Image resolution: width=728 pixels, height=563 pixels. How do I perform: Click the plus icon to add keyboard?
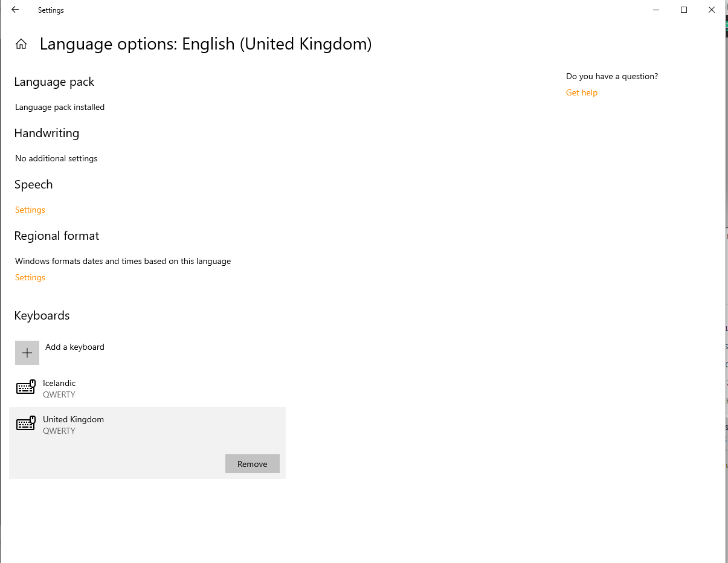point(27,353)
